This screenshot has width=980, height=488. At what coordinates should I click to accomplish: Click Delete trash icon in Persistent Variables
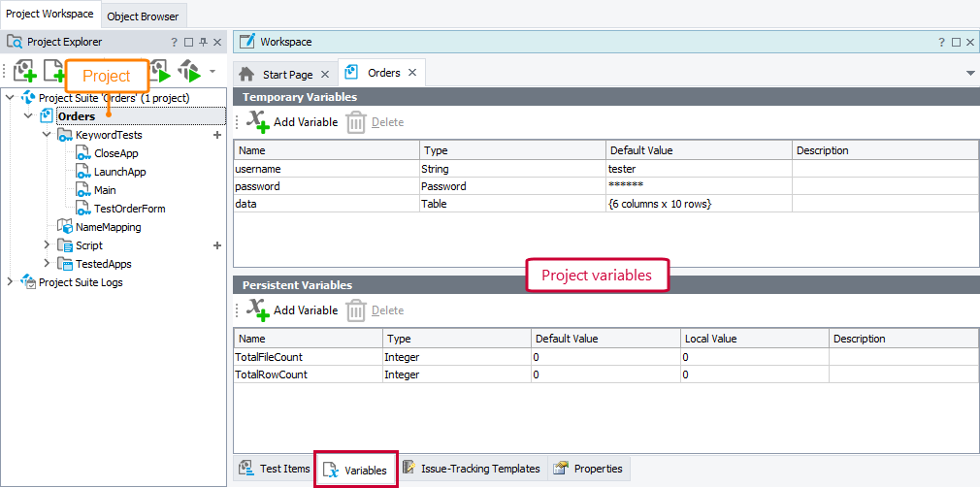pyautogui.click(x=356, y=310)
